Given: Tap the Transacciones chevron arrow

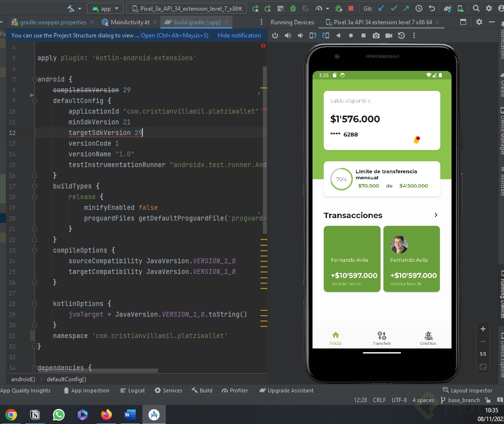Looking at the screenshot, I should [436, 215].
